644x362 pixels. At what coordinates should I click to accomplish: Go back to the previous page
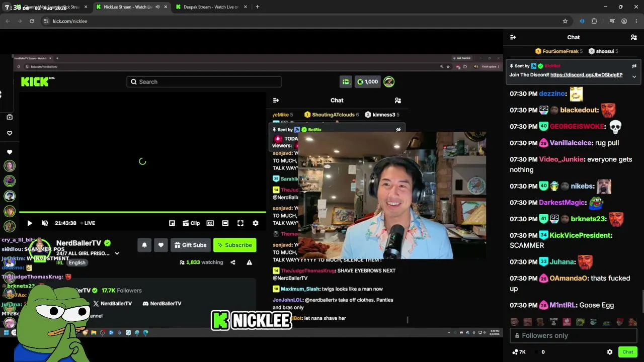[8, 21]
